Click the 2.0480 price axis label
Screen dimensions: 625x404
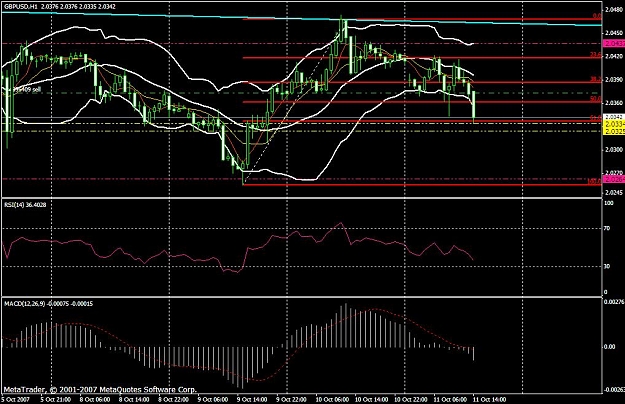coord(614,10)
